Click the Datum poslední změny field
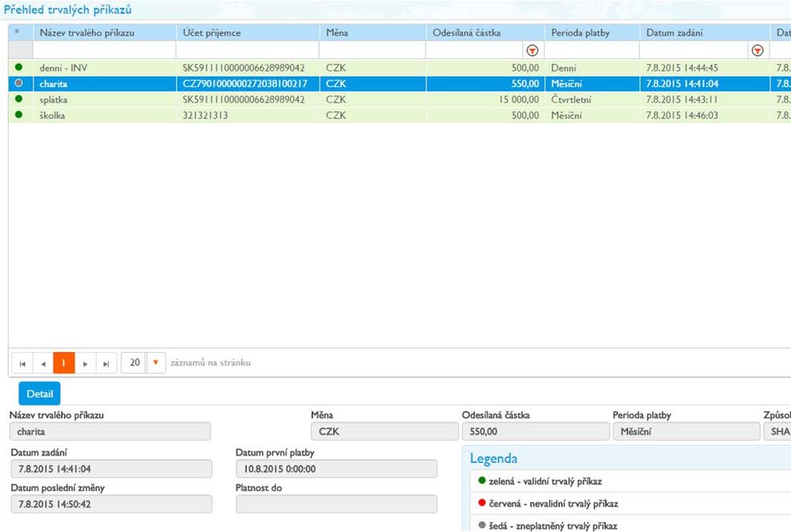 click(x=111, y=504)
